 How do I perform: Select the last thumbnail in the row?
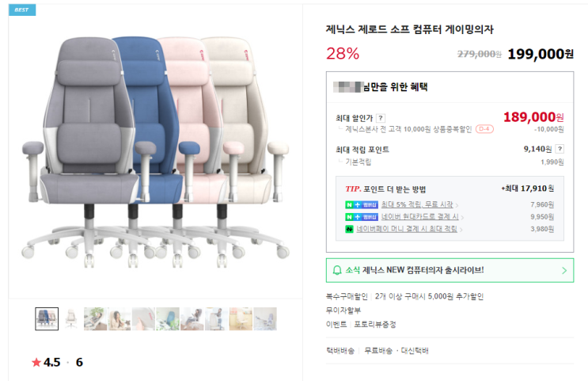(265, 318)
